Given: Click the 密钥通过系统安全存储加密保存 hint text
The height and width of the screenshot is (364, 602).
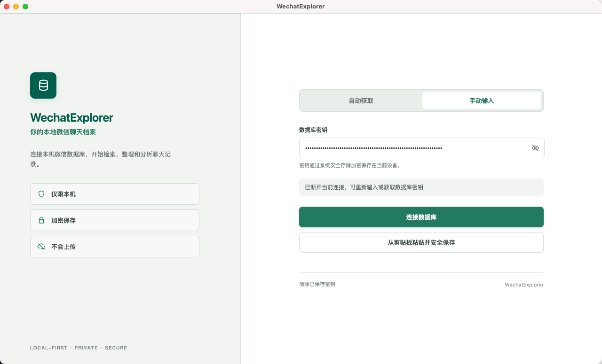Looking at the screenshot, I should point(350,165).
